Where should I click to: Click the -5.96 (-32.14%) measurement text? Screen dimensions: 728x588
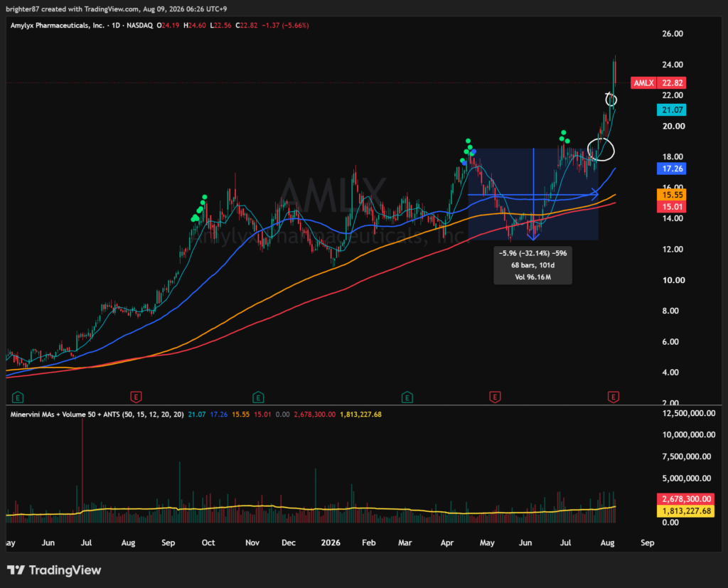click(x=532, y=253)
